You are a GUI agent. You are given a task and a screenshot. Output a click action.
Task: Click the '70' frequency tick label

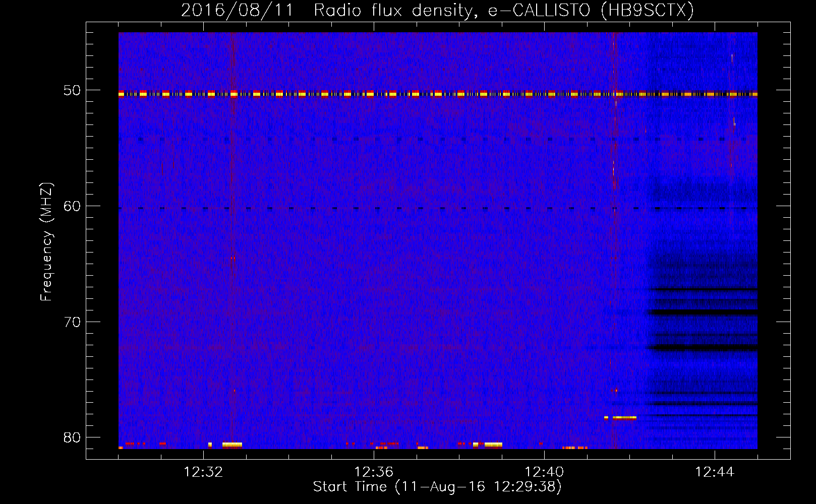point(73,322)
